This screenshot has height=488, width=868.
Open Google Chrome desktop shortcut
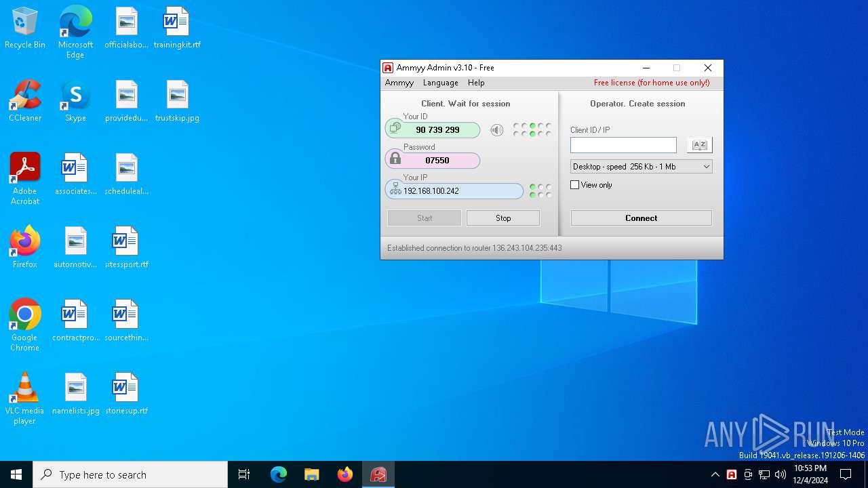[x=25, y=325]
